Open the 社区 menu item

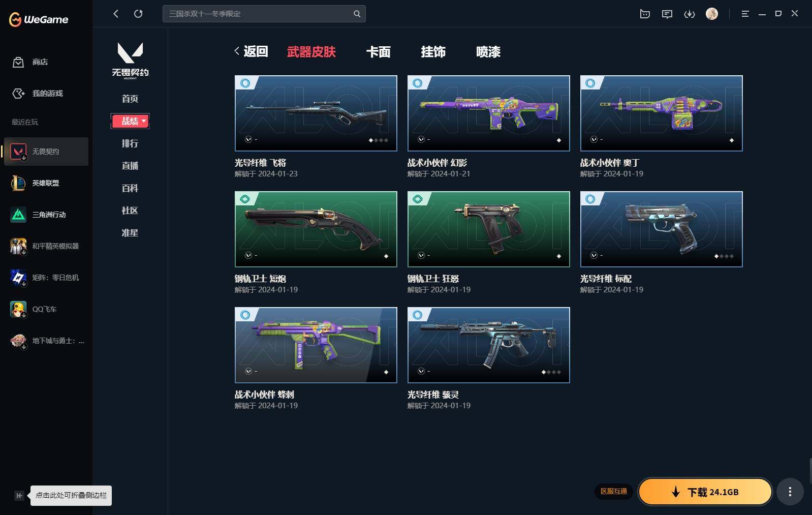(130, 210)
